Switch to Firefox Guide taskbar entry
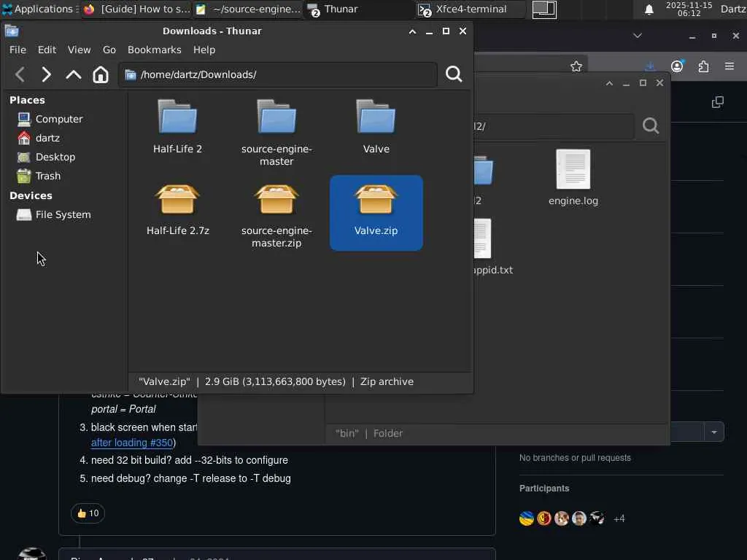This screenshot has width=747, height=560. click(x=136, y=9)
